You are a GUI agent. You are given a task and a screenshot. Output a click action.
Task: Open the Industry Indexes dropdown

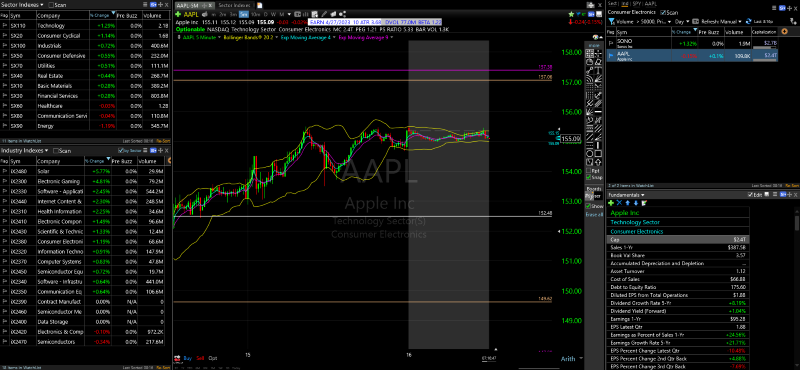click(46, 151)
